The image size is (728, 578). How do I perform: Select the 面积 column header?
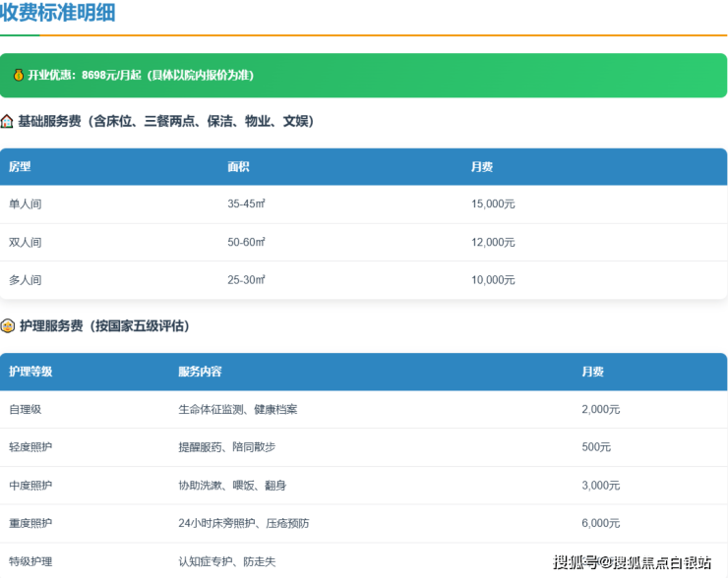pyautogui.click(x=238, y=167)
